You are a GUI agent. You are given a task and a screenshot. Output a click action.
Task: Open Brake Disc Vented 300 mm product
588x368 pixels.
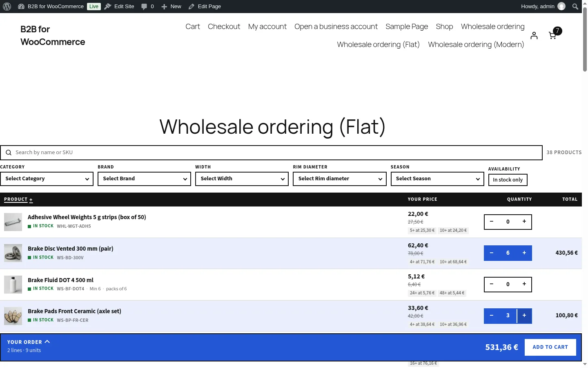click(x=71, y=249)
